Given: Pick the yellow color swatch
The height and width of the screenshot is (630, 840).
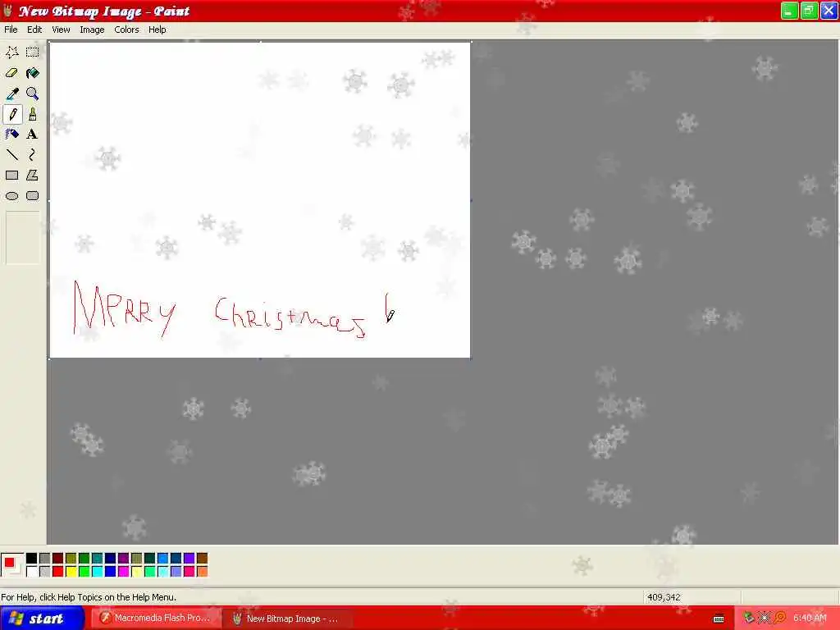Looking at the screenshot, I should [x=71, y=572].
